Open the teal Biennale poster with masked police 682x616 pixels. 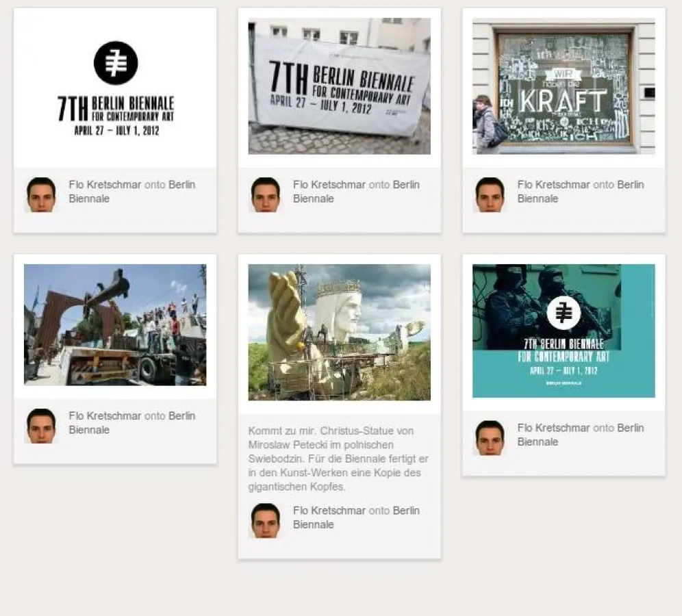click(564, 331)
